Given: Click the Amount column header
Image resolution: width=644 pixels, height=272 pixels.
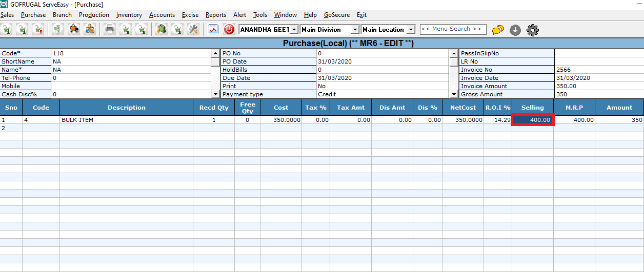Looking at the screenshot, I should coord(619,108).
